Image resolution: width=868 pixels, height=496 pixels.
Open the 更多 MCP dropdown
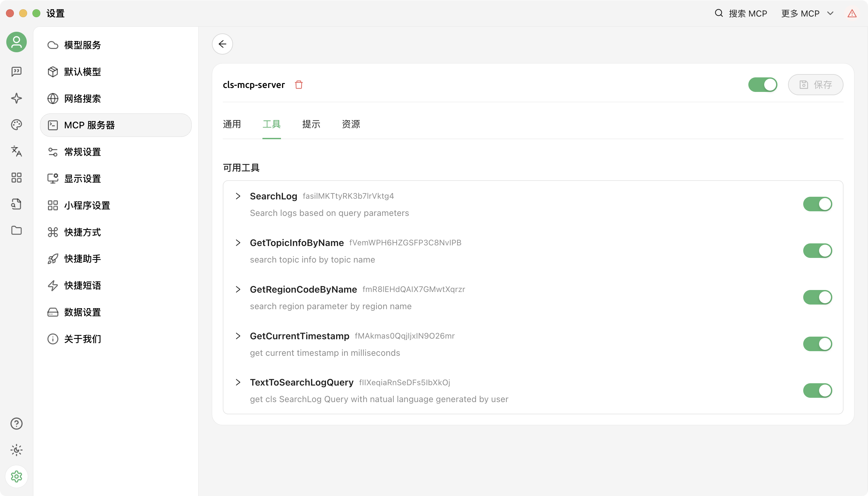807,14
